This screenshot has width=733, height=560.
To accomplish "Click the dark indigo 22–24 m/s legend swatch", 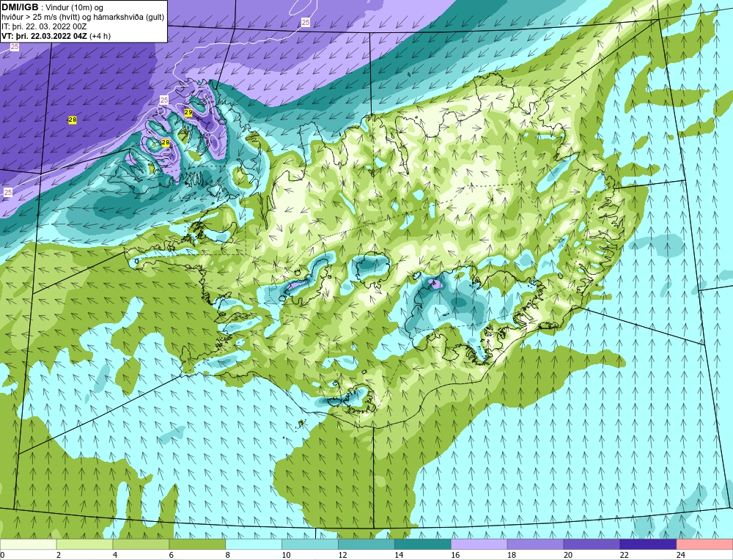I will pyautogui.click(x=648, y=544).
